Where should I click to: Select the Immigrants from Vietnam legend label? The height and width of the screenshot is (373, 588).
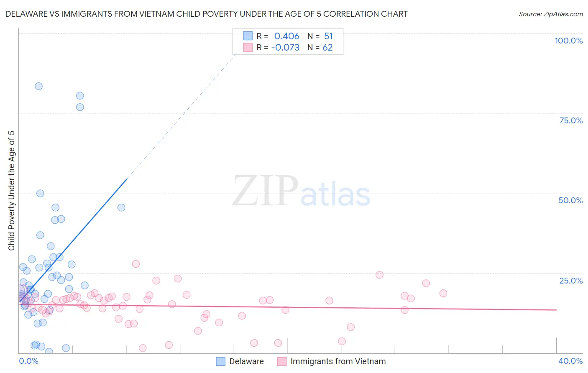point(338,361)
